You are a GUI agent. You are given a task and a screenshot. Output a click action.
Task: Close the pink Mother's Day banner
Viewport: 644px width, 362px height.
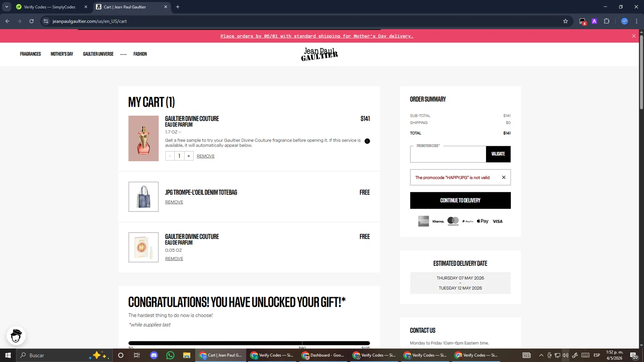(634, 36)
